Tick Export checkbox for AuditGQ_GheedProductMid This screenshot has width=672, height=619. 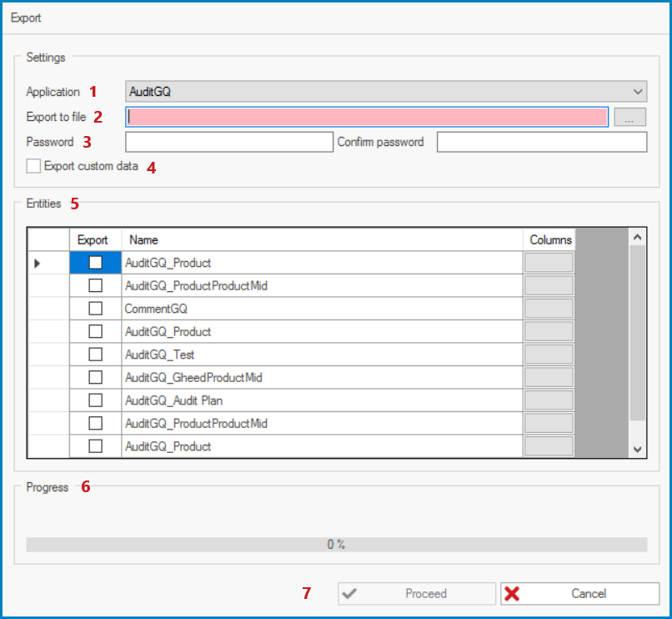[95, 377]
